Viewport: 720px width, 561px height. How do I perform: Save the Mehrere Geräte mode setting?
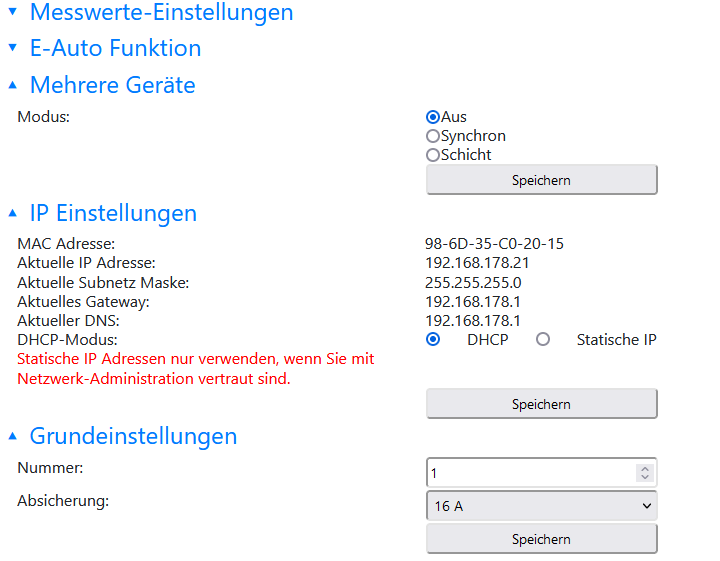tap(541, 180)
